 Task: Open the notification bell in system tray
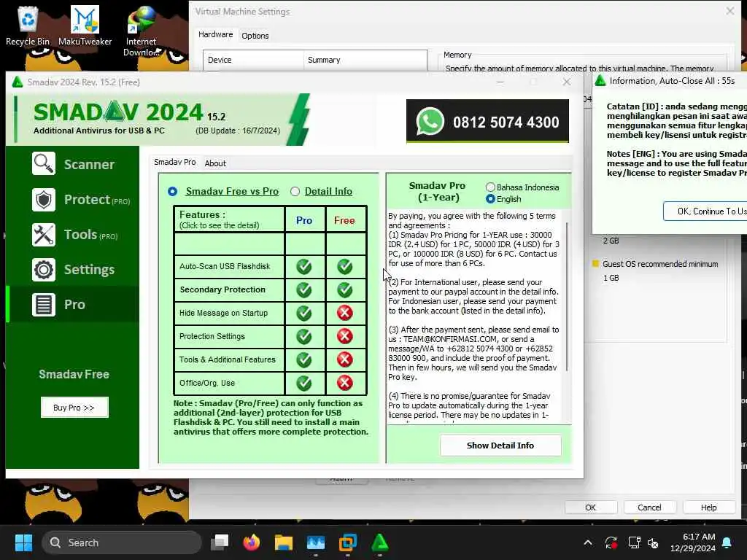[x=727, y=542]
